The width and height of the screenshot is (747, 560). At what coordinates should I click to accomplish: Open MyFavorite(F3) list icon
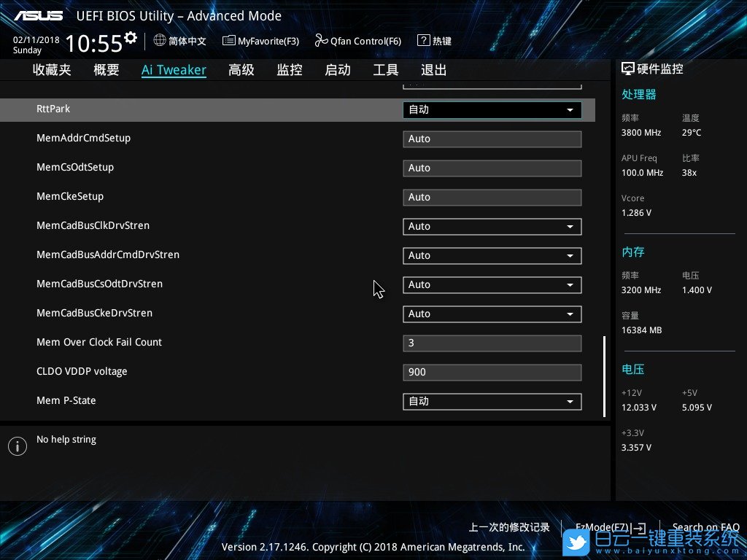[229, 41]
